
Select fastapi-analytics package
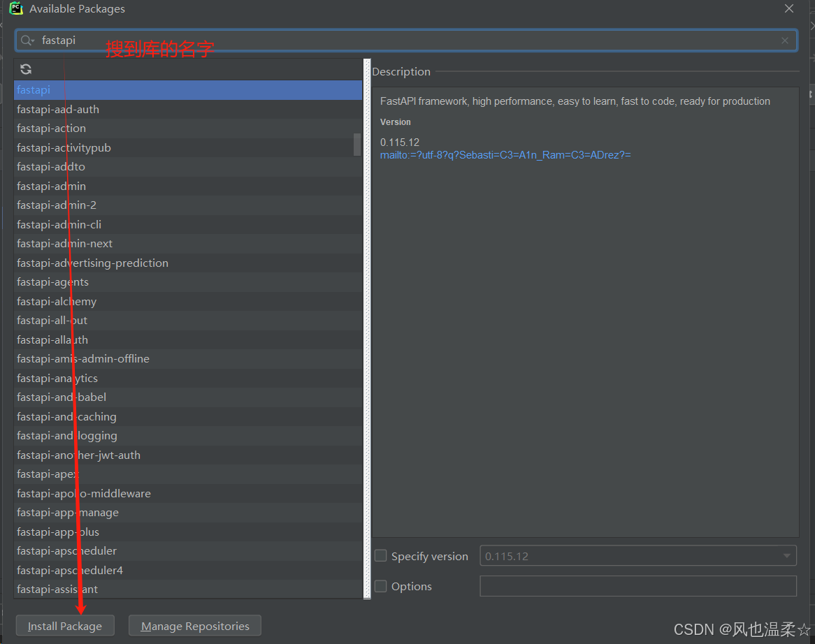pos(188,378)
